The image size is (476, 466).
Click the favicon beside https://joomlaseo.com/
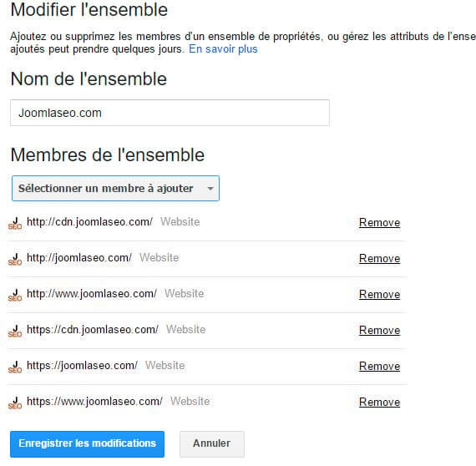[15, 367]
